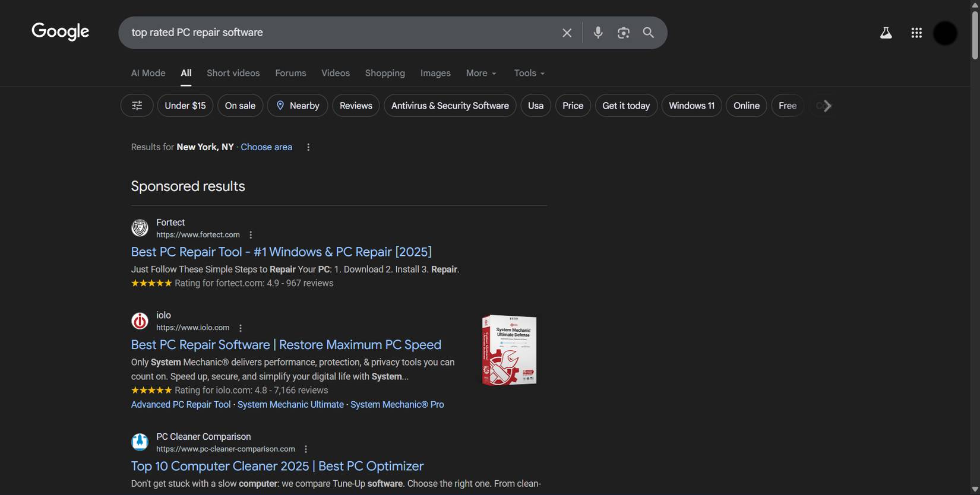Image resolution: width=980 pixels, height=495 pixels.
Task: Open Top 10 Computer Cleaner 2025 result
Action: (277, 466)
